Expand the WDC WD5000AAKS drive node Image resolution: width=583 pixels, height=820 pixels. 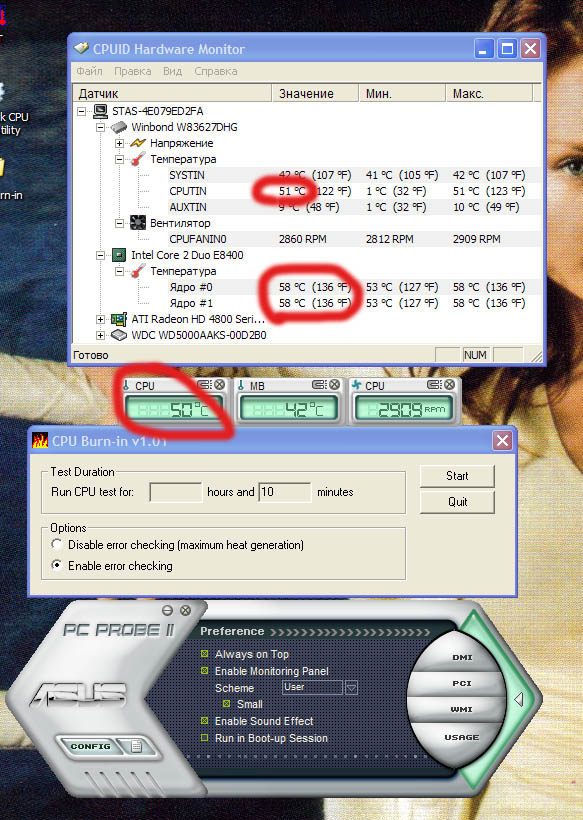(x=100, y=335)
